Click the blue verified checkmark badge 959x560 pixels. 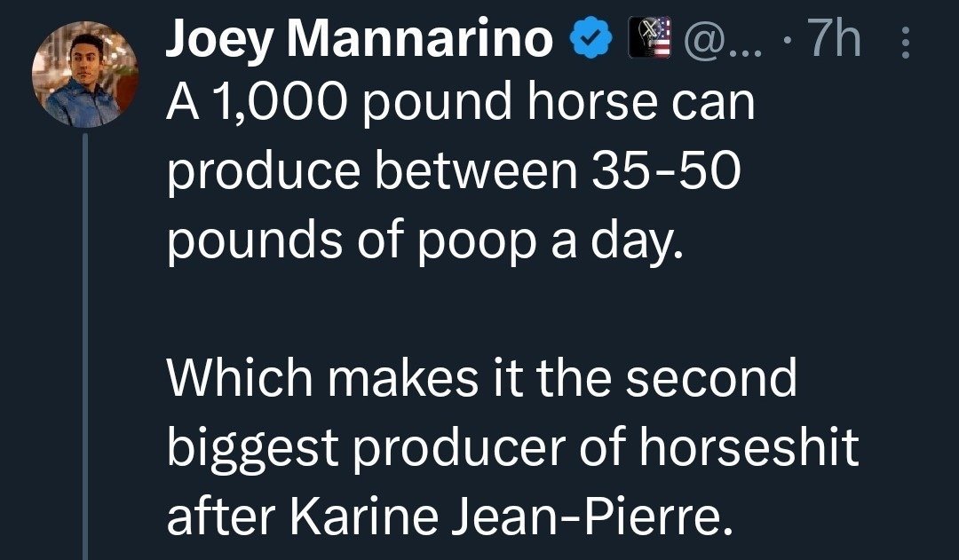[591, 37]
